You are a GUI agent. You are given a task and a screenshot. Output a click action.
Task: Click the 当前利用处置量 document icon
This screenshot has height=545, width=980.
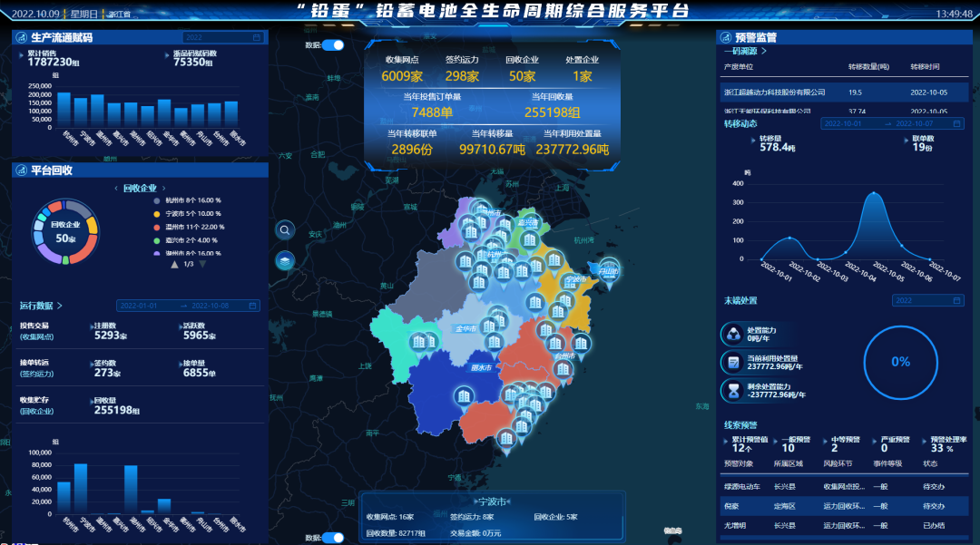[732, 362]
